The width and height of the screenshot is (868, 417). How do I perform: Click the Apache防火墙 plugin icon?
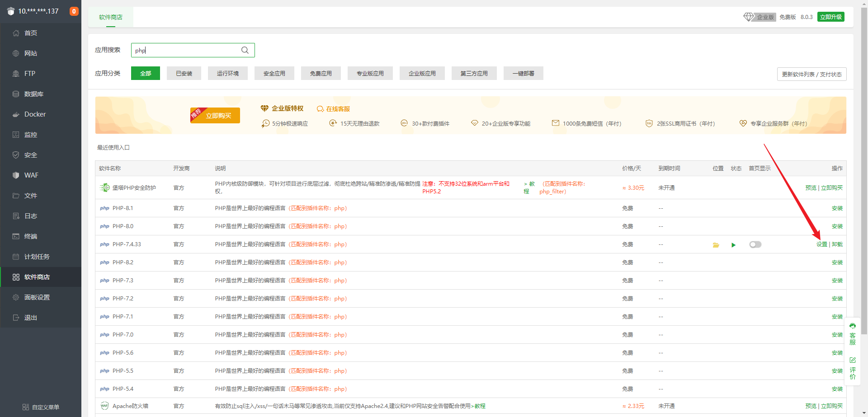pos(104,406)
